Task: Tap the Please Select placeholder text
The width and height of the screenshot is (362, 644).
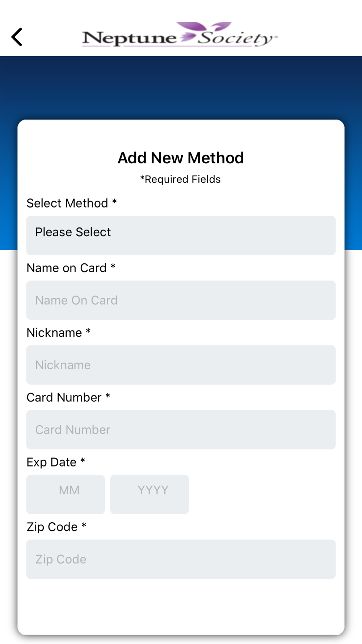Action: click(x=73, y=232)
